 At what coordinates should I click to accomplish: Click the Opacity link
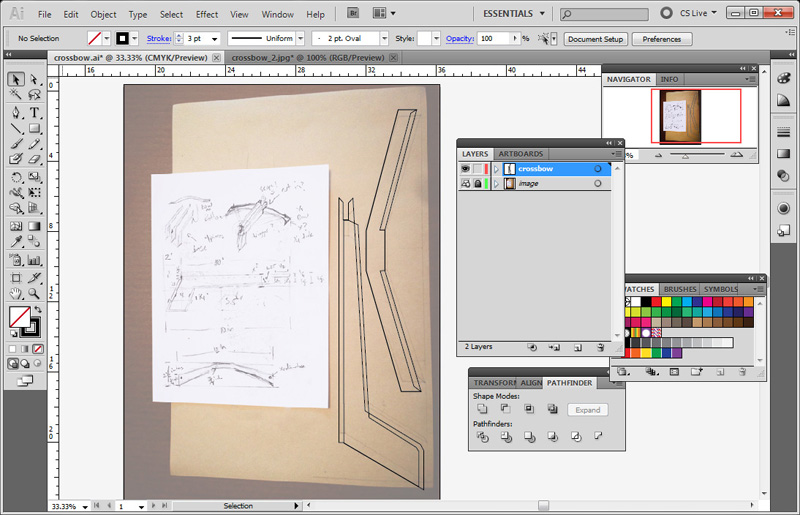pos(460,38)
